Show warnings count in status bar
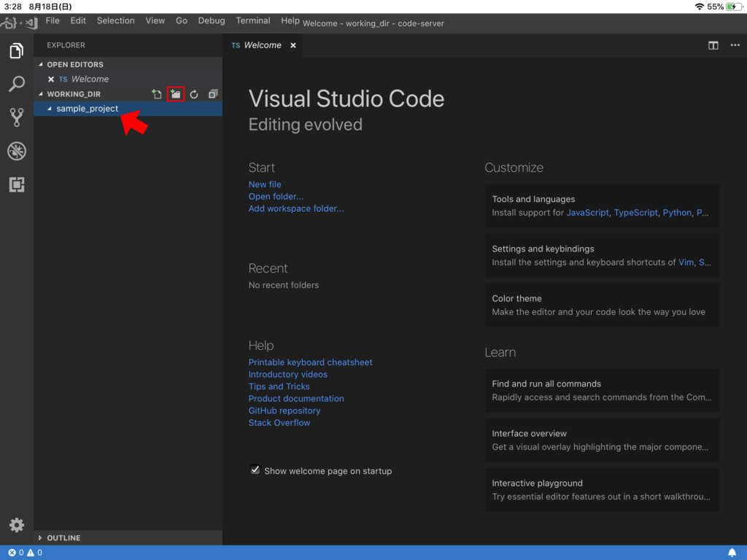The height and width of the screenshot is (560, 747). coord(34,553)
